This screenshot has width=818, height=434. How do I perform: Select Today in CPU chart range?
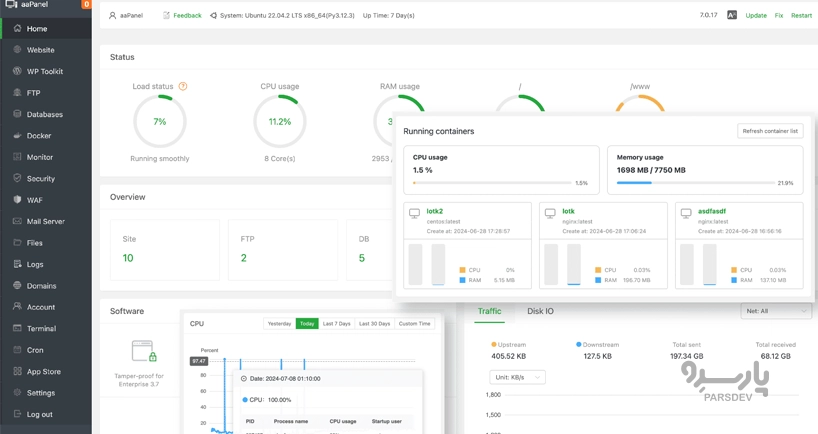coord(307,324)
